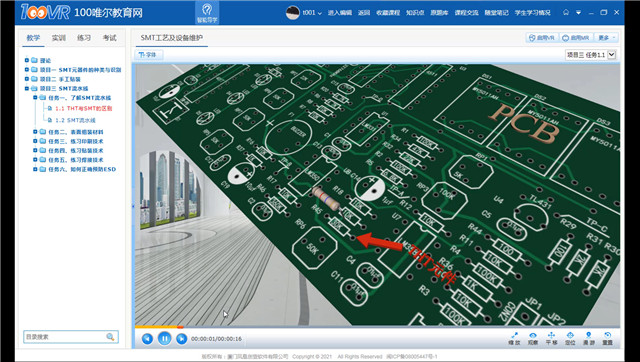Click the 目录搜索 search input field
Image resolution: width=640 pixels, height=362 pixels.
[64, 337]
